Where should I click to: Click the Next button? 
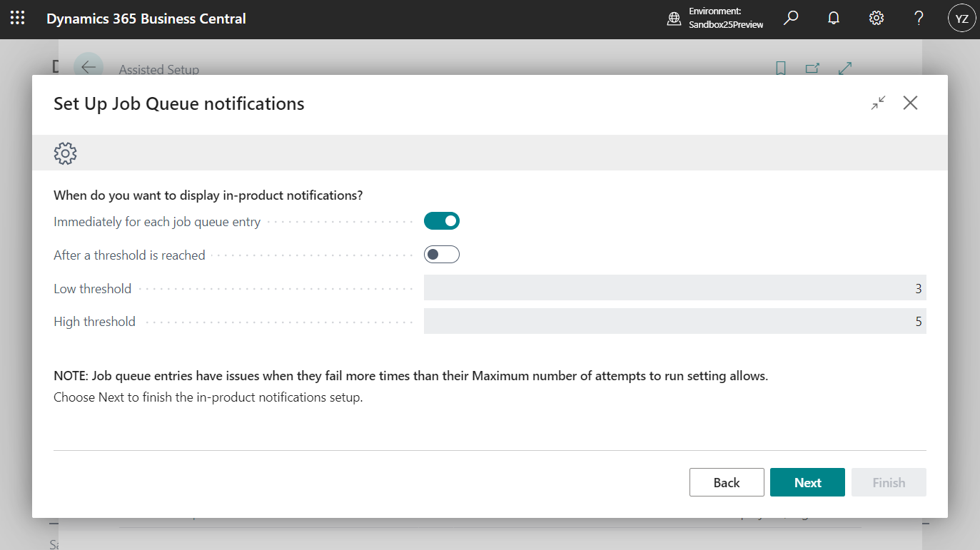tap(807, 482)
